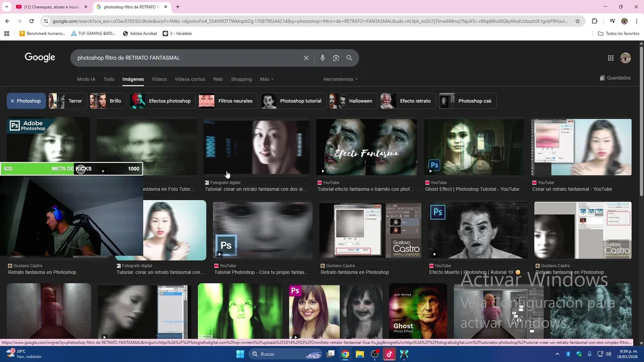Open the 'Crear un retrato fantasmal - YouTube' result
This screenshot has height=362, width=644.
pos(572,189)
